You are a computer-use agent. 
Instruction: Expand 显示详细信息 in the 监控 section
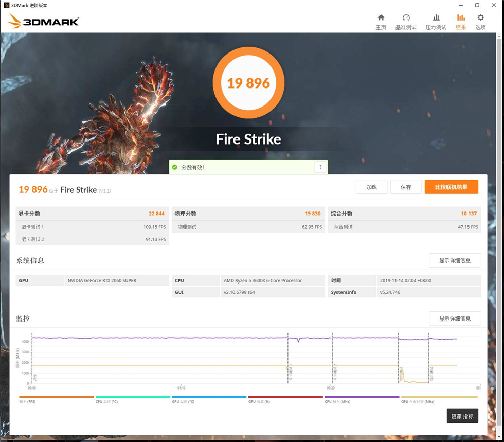click(x=455, y=319)
